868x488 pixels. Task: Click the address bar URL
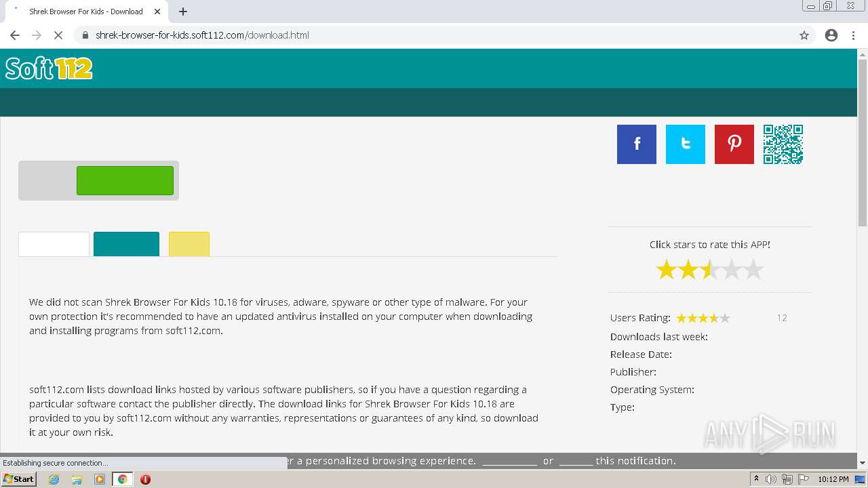pyautogui.click(x=202, y=35)
